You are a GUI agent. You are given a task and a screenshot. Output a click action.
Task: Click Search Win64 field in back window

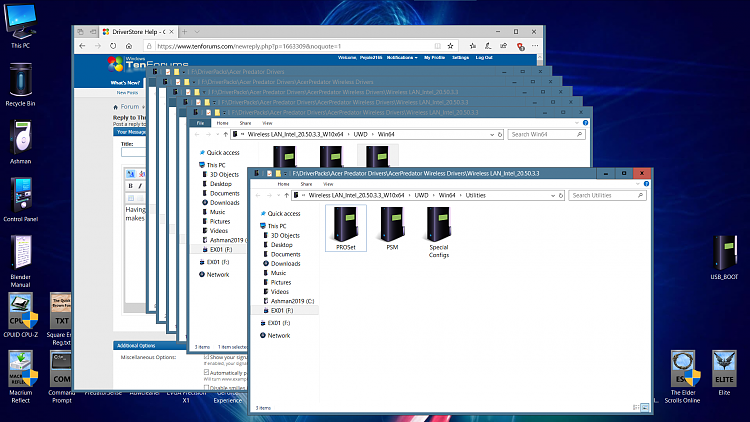tap(546, 134)
